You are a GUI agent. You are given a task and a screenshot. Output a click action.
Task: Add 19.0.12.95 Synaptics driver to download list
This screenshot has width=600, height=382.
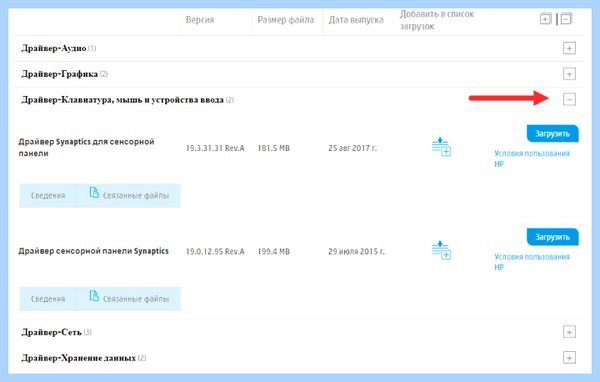tap(442, 250)
